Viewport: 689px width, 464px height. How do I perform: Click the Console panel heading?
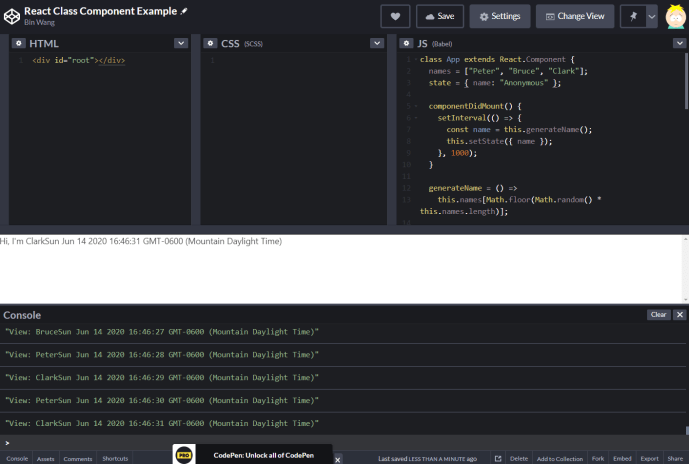click(22, 315)
